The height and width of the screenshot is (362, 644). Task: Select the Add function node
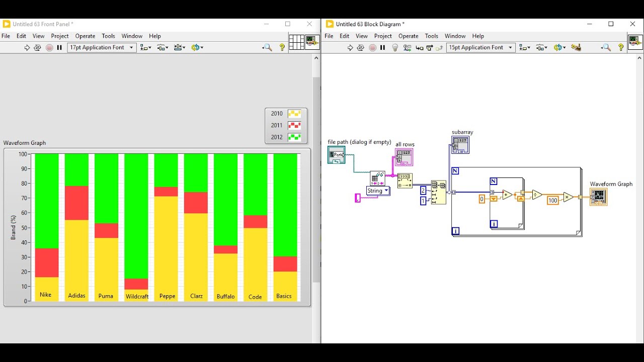[x=507, y=195]
